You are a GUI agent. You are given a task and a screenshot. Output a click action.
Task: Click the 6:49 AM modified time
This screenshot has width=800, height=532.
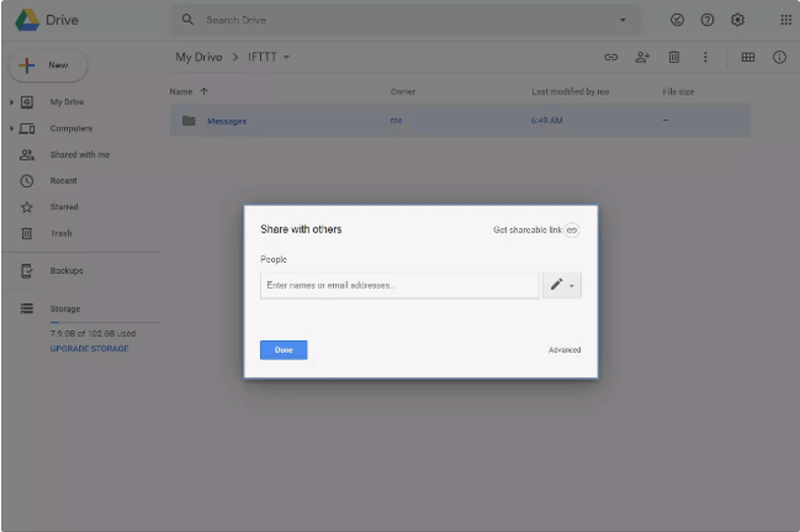coord(547,120)
